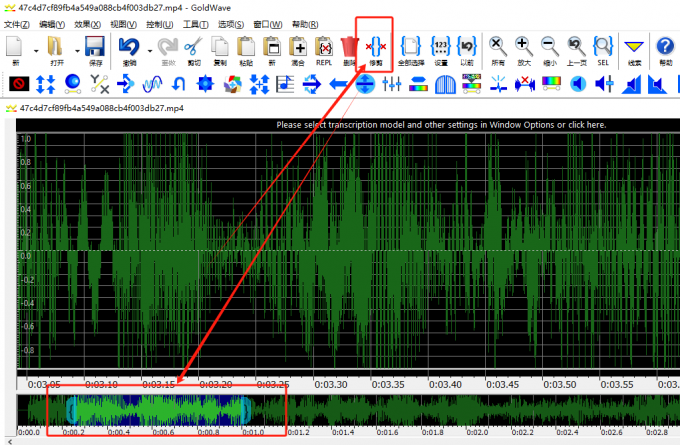Paste into new window clipboard icon
This screenshot has width=680, height=445.
[272, 51]
